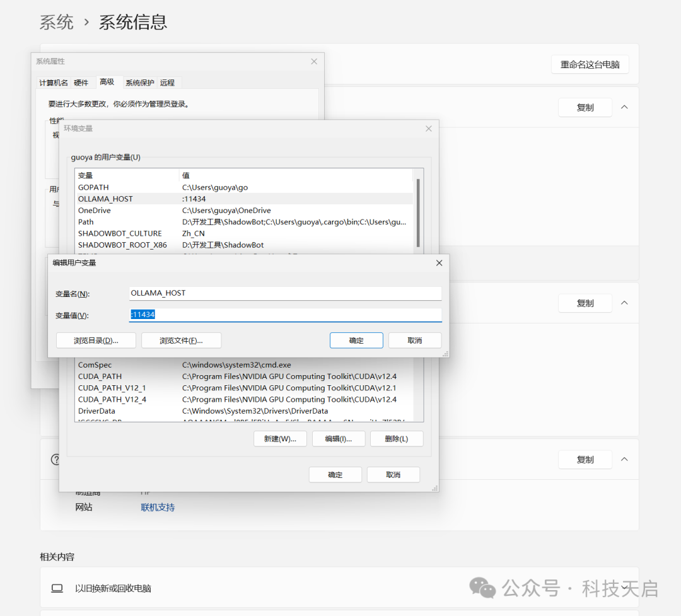
Task: Collapse the first section chevron near 重命名这台电脑
Action: 624,107
